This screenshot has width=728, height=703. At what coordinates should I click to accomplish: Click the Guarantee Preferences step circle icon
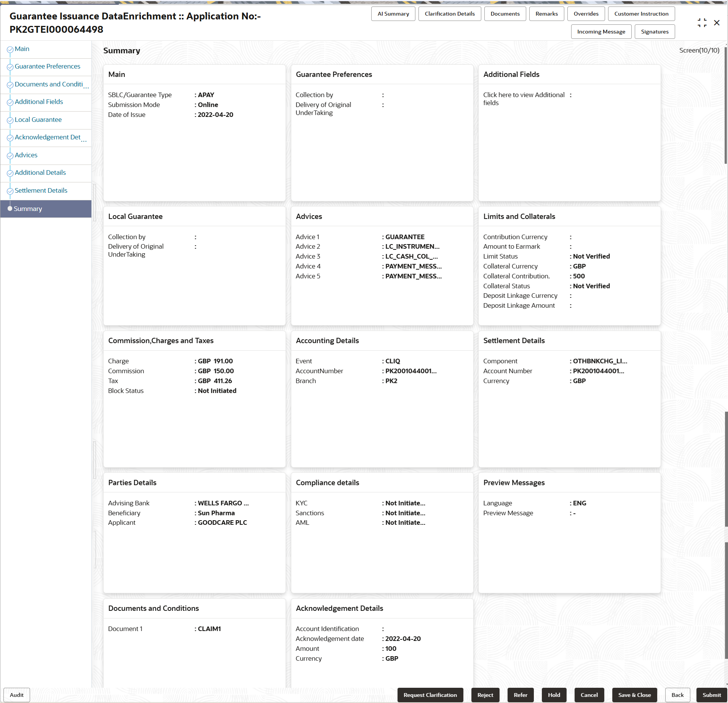pos(10,67)
